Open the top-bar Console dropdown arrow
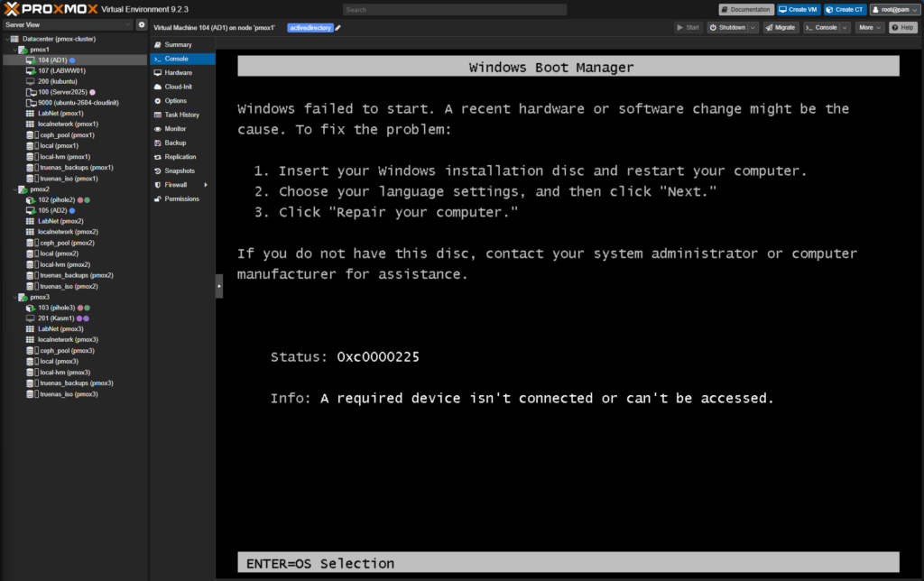Screen dimensions: 924x581 (845, 28)
